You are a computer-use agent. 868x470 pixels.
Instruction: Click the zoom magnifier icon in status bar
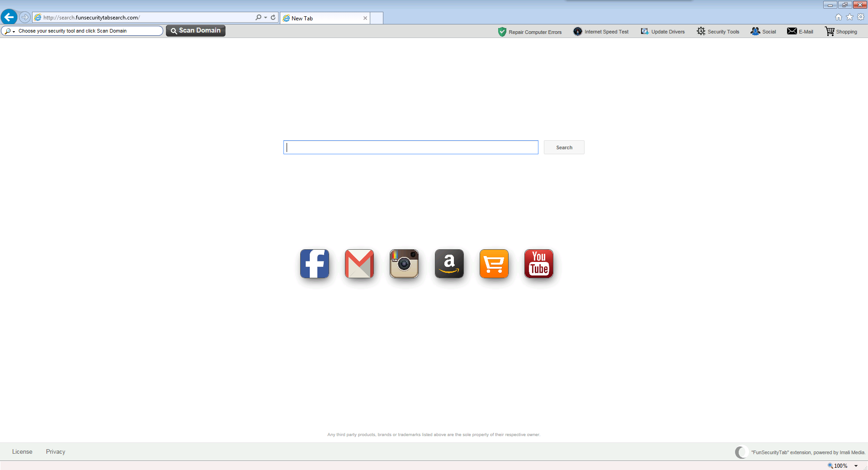(830, 465)
